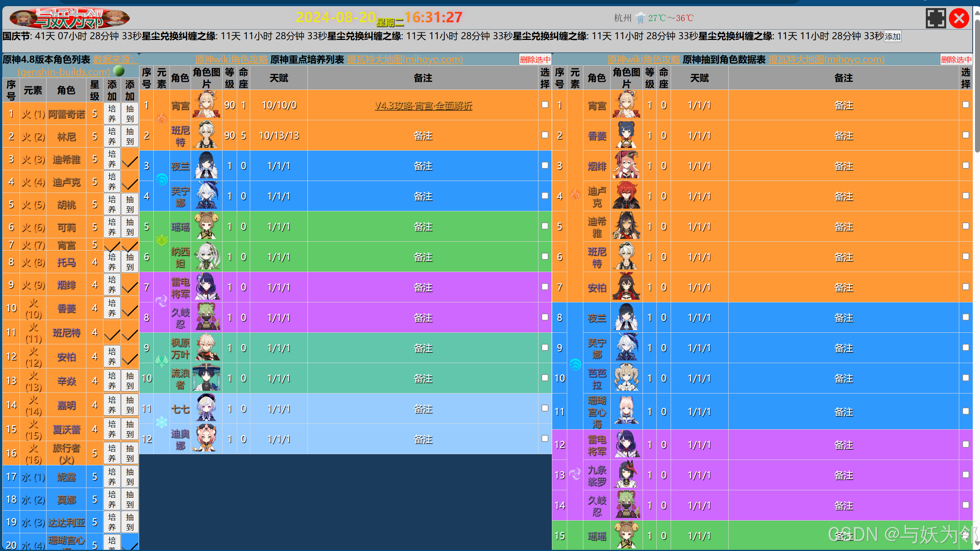Viewport: 980px width, 551px height.
Task: Click 七七 portrait in 重点培养列表
Action: coord(207,408)
